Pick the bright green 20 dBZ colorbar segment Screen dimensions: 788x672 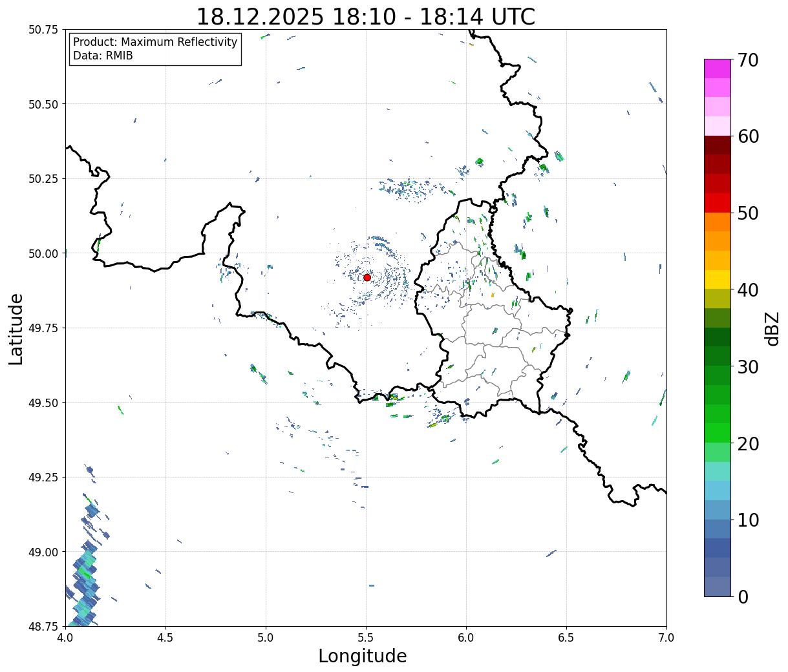click(718, 433)
